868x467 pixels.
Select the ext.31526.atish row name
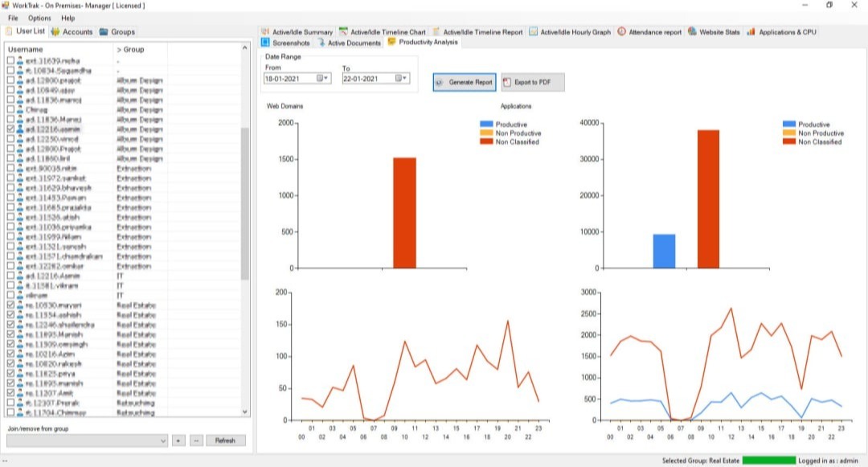pyautogui.click(x=52, y=217)
